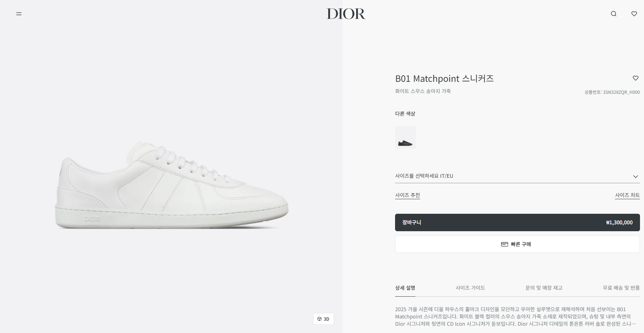644x333 pixels.
Task: Open the hamburger navigation menu
Action: click(x=19, y=14)
